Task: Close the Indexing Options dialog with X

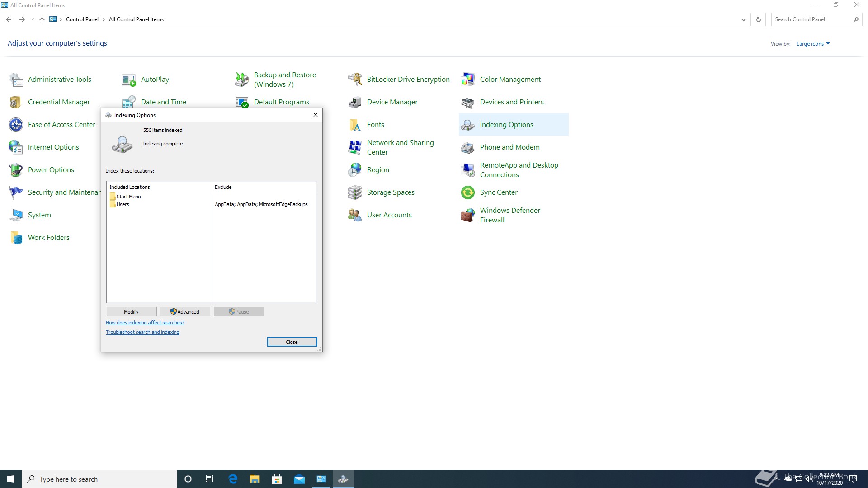Action: pos(316,115)
